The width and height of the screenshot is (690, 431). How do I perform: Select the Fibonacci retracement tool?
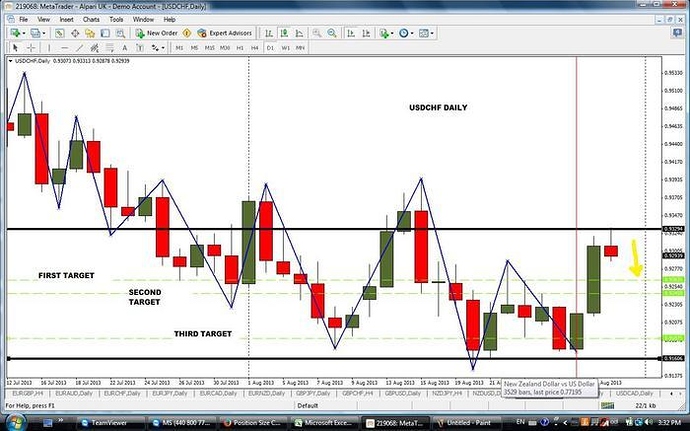110,48
